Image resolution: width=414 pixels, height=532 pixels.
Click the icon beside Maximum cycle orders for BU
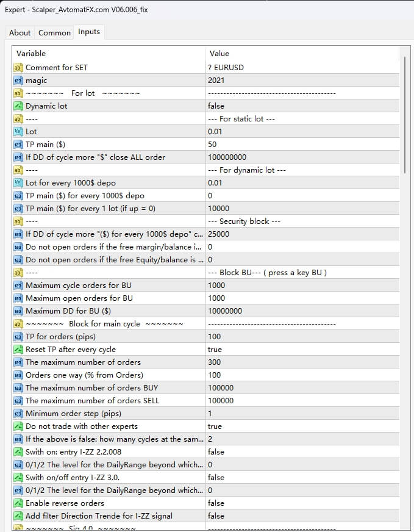[x=18, y=286]
